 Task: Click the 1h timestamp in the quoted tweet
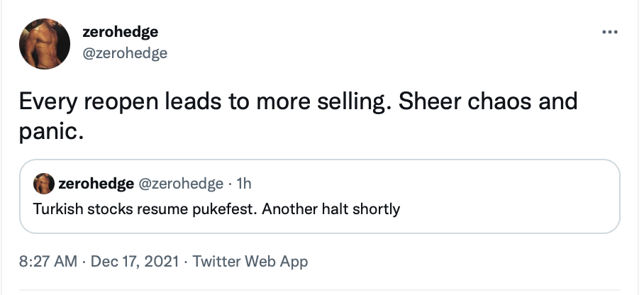point(244,184)
